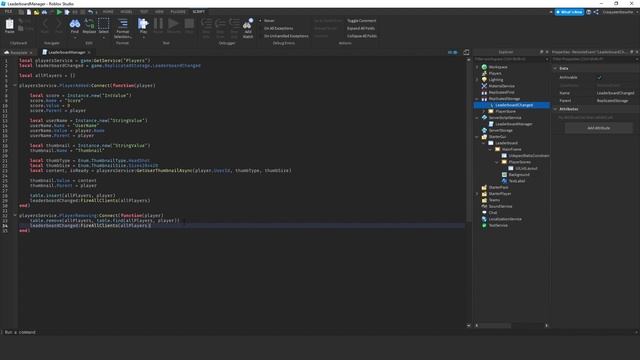This screenshot has width=640, height=360.
Task: Click the Name property value LeaderboardChanged
Action: [616, 93]
